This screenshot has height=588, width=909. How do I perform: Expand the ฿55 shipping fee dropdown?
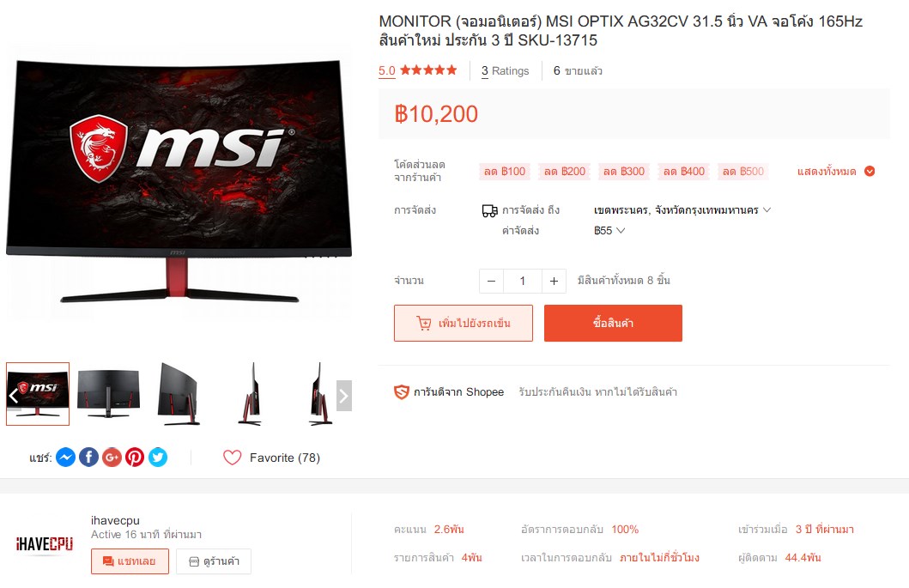tap(609, 231)
